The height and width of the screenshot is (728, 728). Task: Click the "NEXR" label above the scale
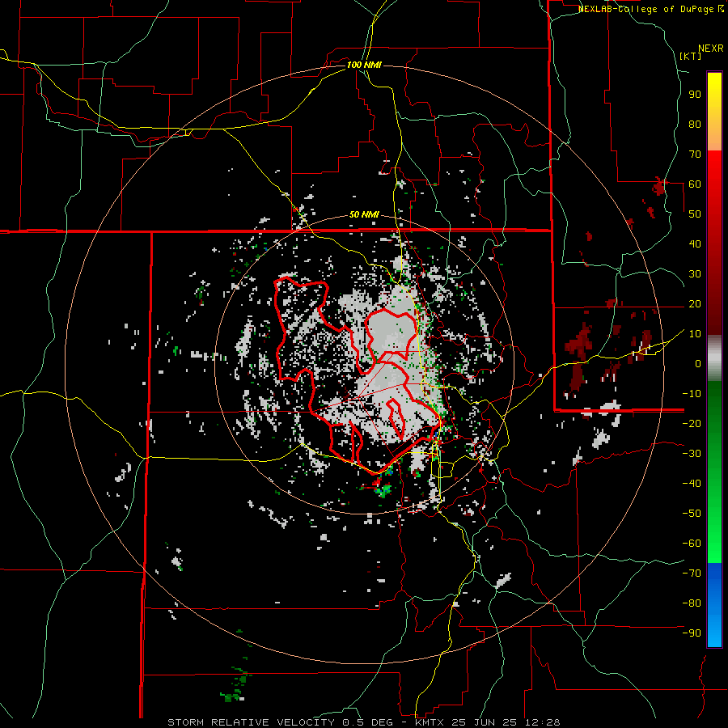click(710, 49)
